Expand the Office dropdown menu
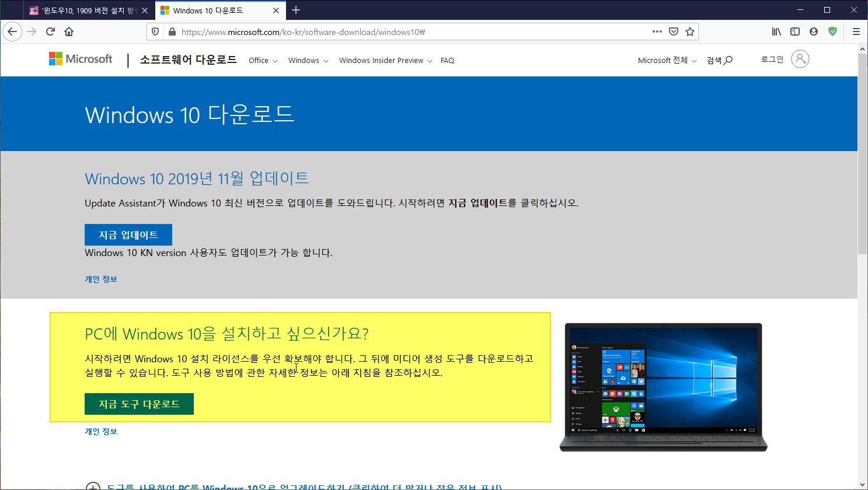This screenshot has width=868, height=490. pos(263,61)
